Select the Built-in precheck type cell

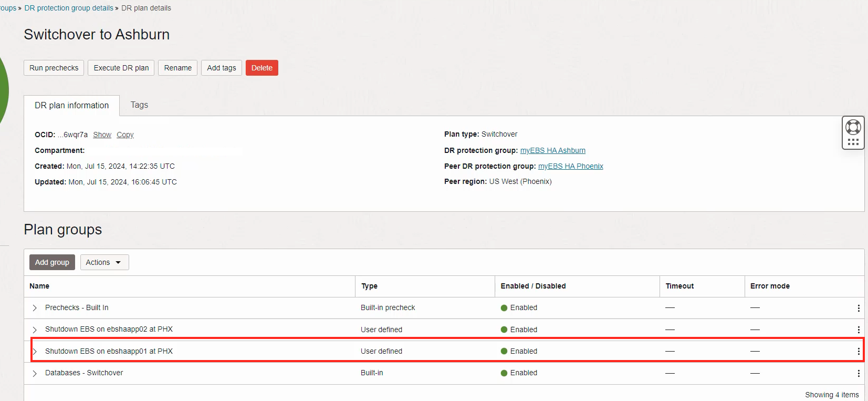point(388,307)
